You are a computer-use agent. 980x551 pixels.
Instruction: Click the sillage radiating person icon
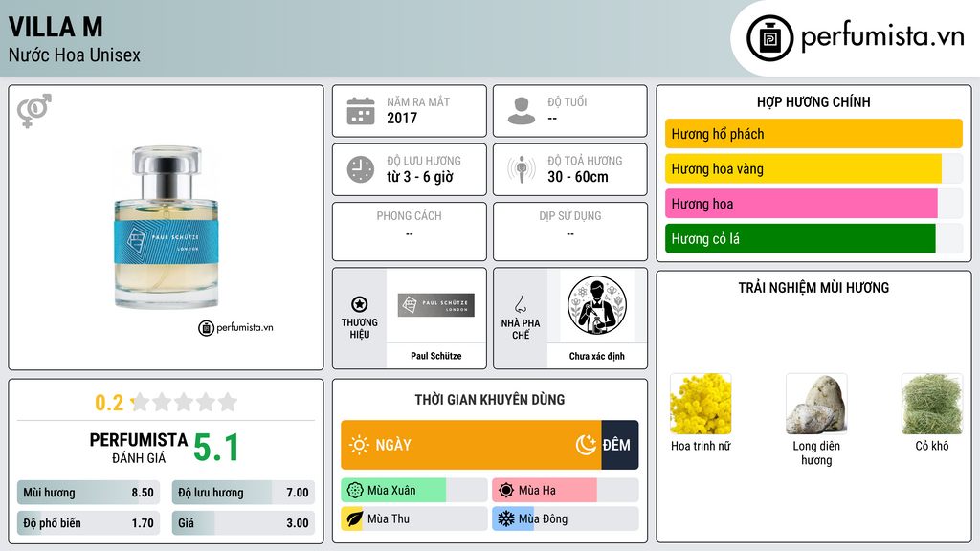(522, 169)
